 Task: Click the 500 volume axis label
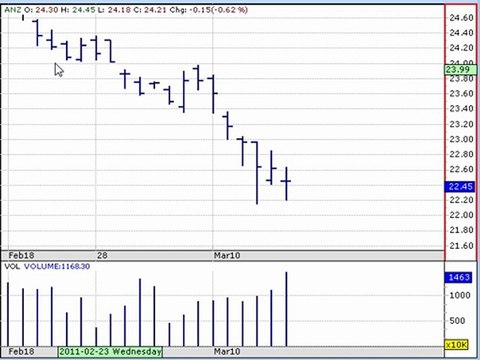point(457,321)
